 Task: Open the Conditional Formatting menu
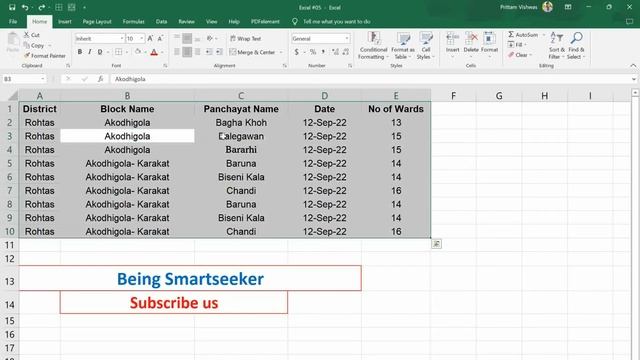[373, 46]
